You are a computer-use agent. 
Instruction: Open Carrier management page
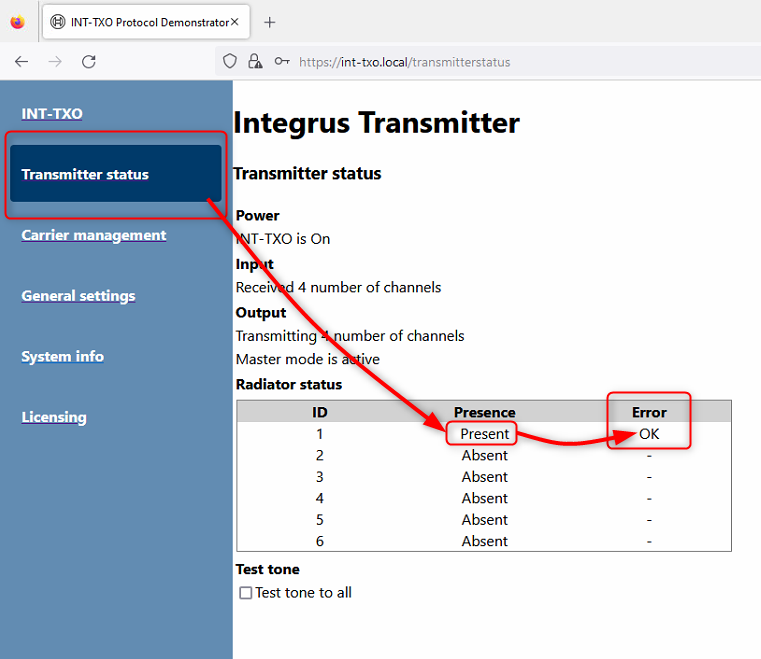(x=94, y=235)
